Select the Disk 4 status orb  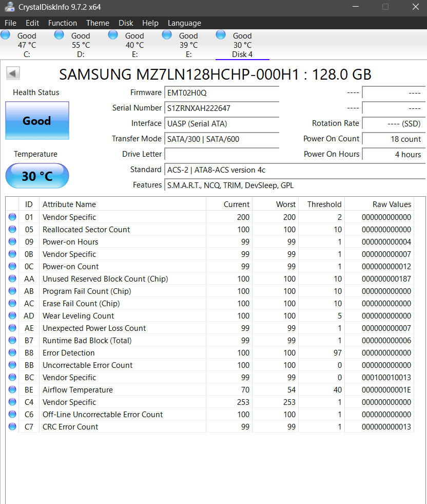coord(221,35)
